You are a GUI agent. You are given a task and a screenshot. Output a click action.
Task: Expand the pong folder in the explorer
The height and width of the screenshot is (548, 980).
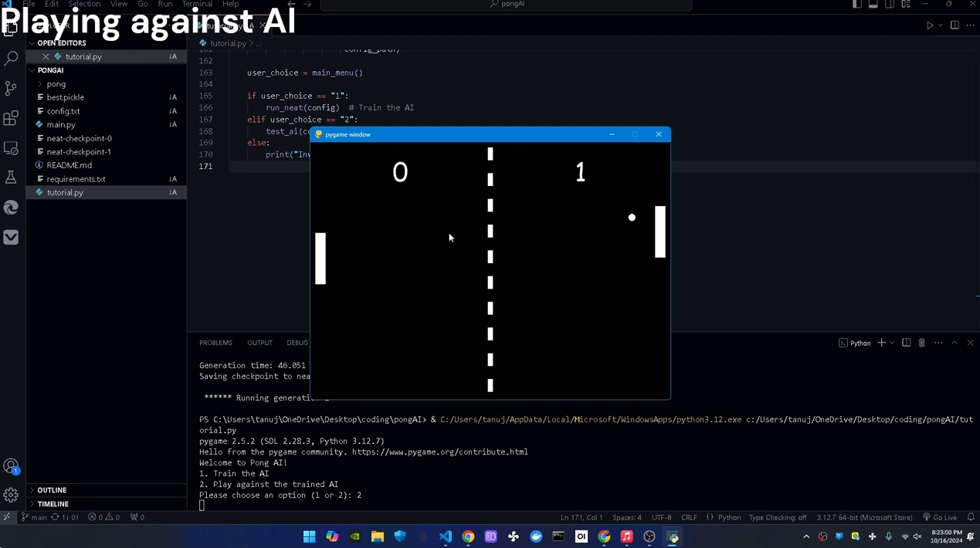[x=56, y=83]
